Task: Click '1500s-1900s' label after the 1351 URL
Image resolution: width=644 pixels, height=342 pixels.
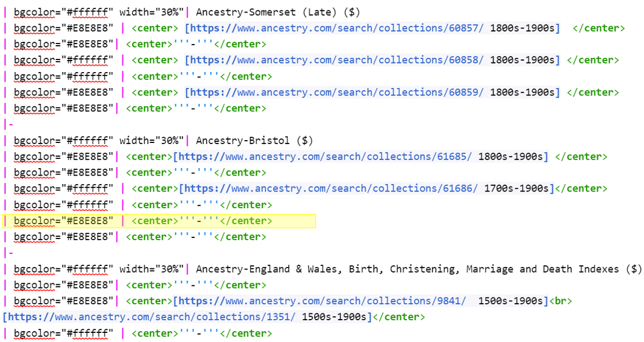Action: point(334,317)
